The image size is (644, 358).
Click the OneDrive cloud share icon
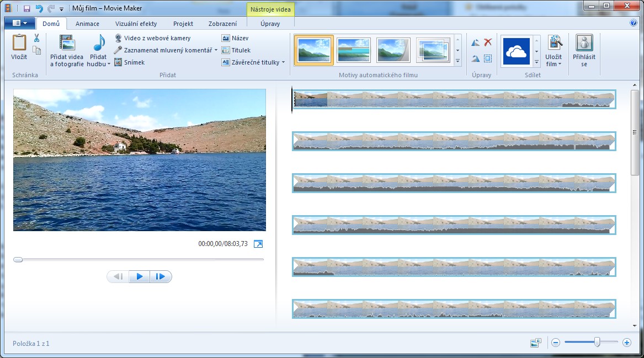[x=517, y=51]
